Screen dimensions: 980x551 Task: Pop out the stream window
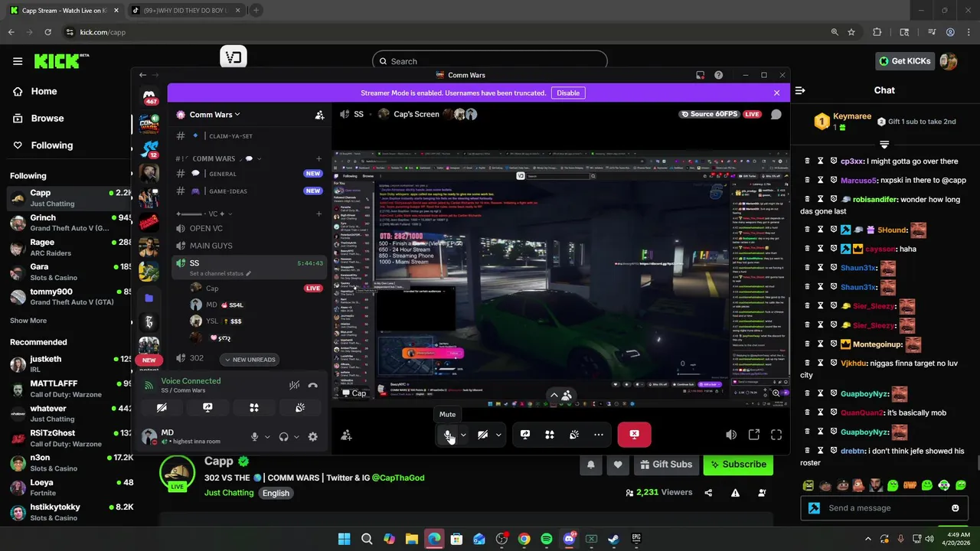754,435
